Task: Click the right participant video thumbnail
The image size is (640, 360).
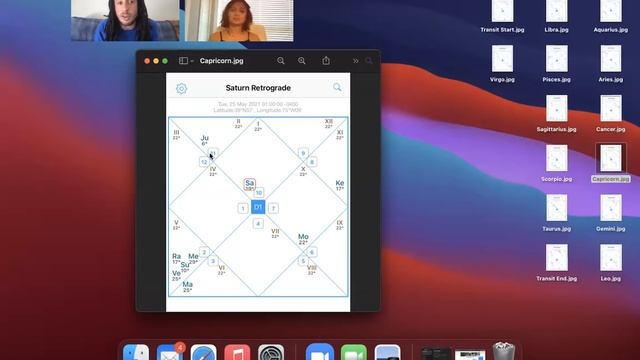Action: 239,20
